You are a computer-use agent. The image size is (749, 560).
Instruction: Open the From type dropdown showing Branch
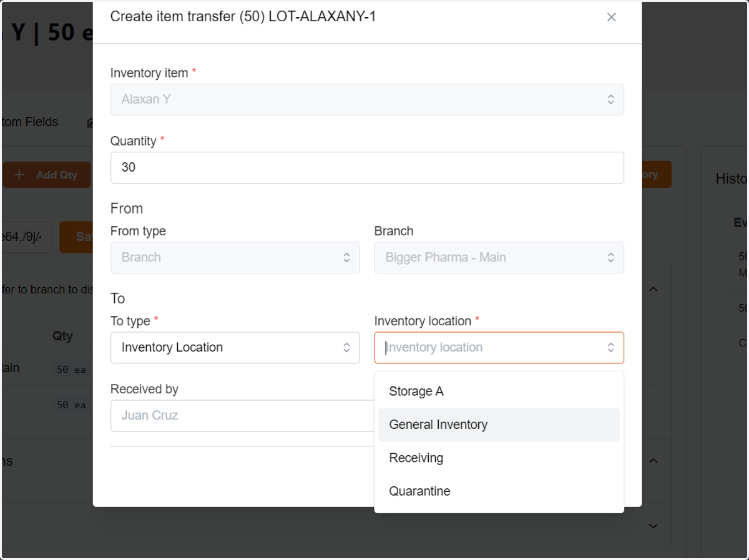point(235,257)
